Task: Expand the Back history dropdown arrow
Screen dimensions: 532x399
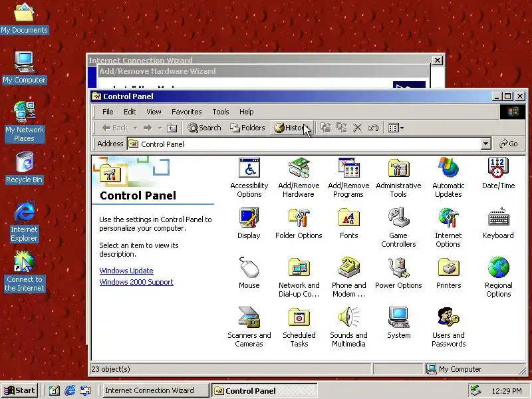Action: [x=136, y=128]
